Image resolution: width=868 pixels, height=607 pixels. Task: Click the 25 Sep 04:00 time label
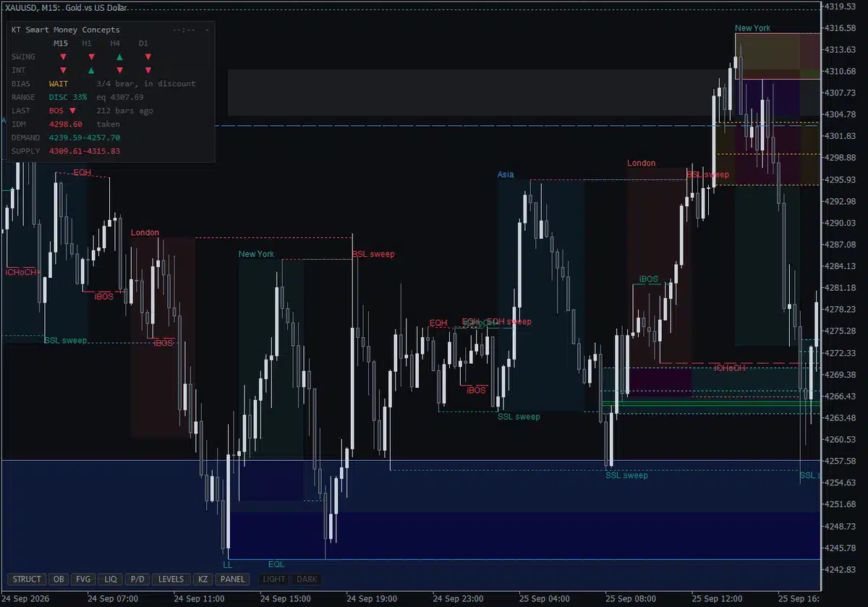coord(544,599)
